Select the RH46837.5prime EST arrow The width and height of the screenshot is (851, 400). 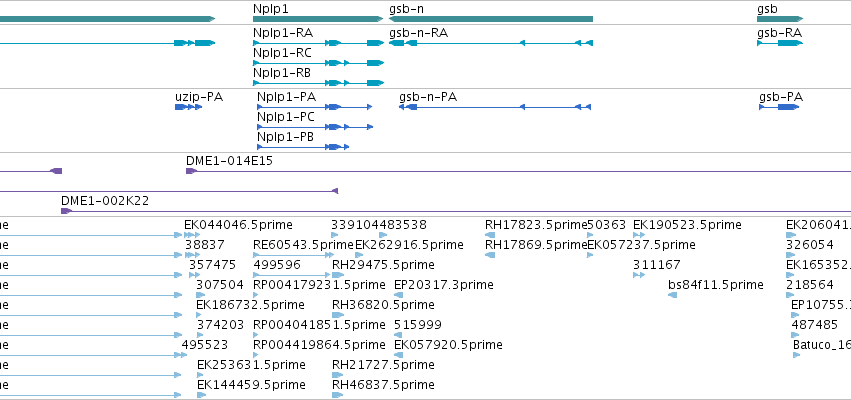click(x=338, y=395)
